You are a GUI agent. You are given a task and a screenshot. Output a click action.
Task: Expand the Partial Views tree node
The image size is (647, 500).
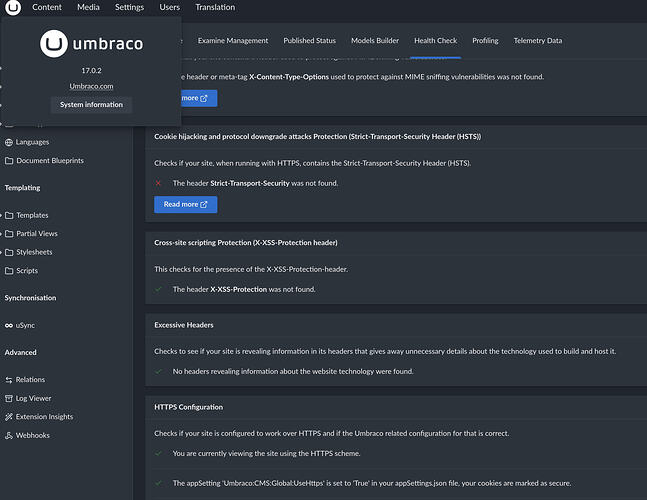[x=1, y=234]
